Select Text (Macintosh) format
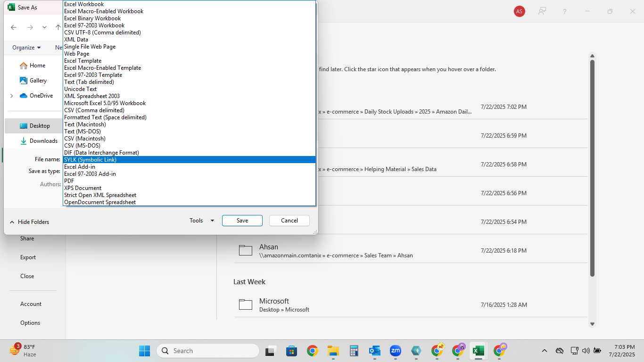 click(189, 124)
